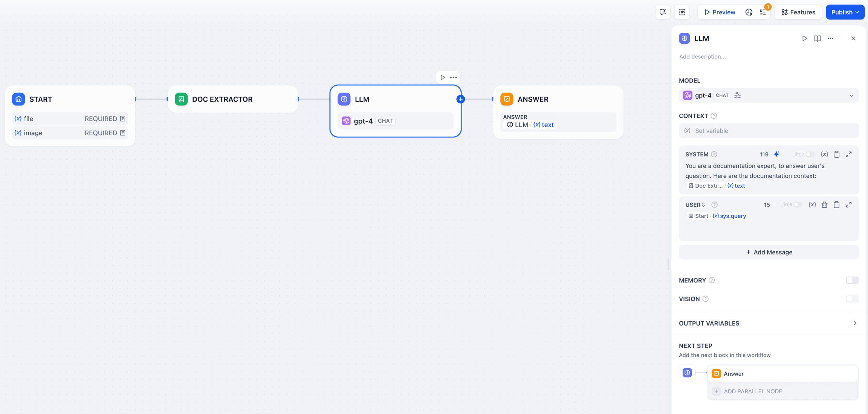This screenshot has height=414, width=868.
Task: Click the DOC EXTRACTOR node icon
Action: click(x=181, y=99)
